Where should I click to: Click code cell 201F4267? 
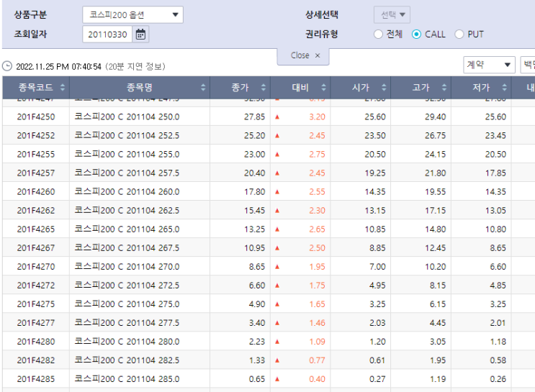(36, 248)
